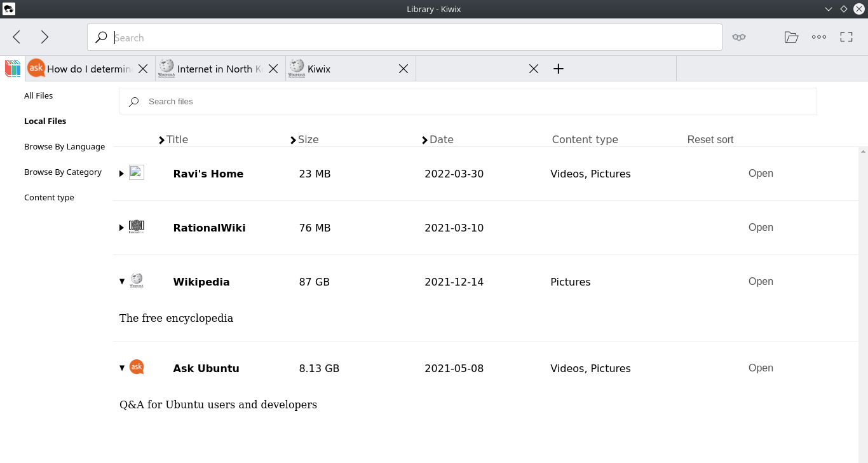
Task: Switch to 'How do I determine' tab
Action: (90, 69)
